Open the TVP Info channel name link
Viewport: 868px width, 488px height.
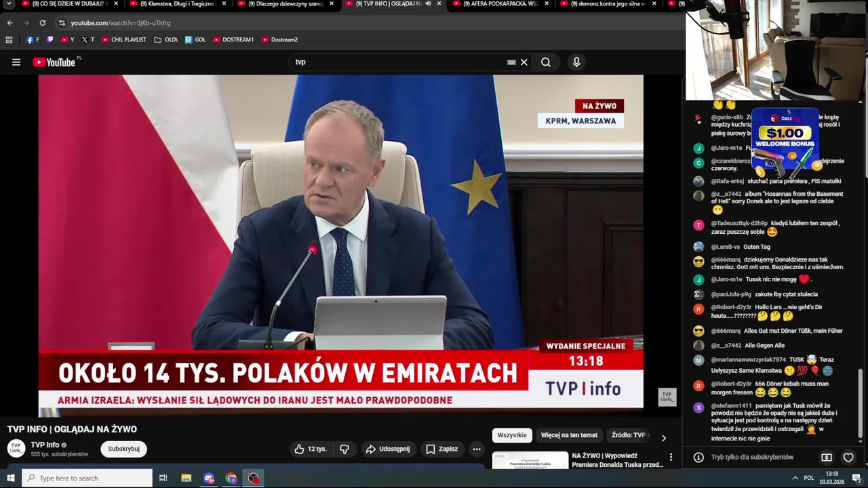tap(45, 445)
